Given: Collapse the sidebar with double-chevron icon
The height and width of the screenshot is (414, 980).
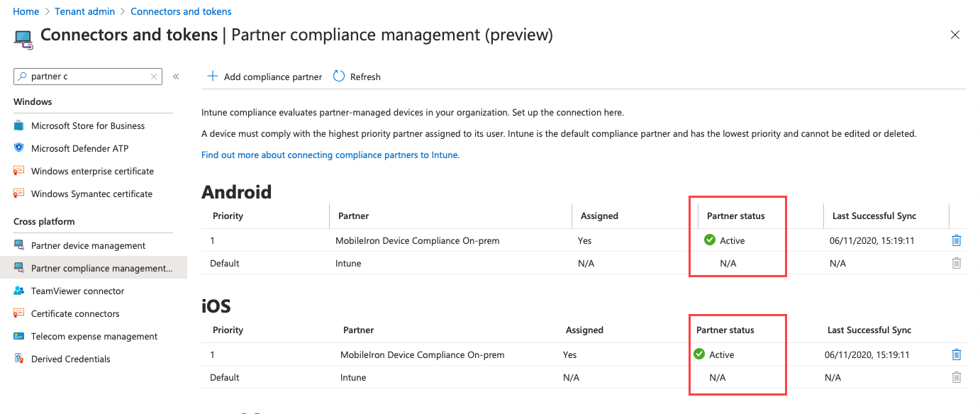Looking at the screenshot, I should [176, 77].
